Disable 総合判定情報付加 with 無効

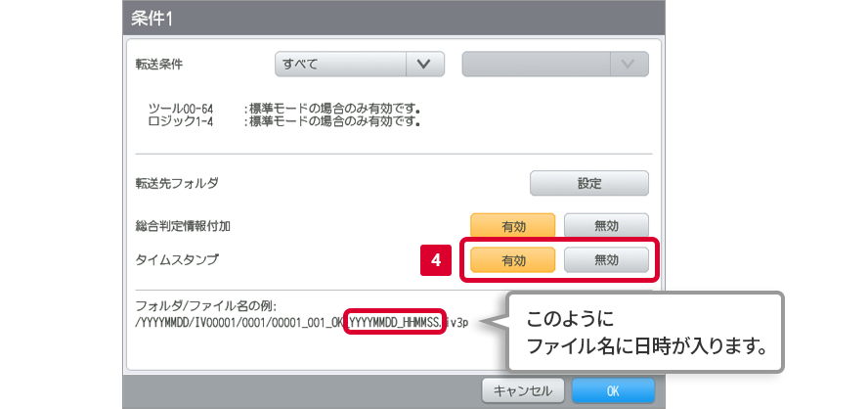[x=606, y=225]
